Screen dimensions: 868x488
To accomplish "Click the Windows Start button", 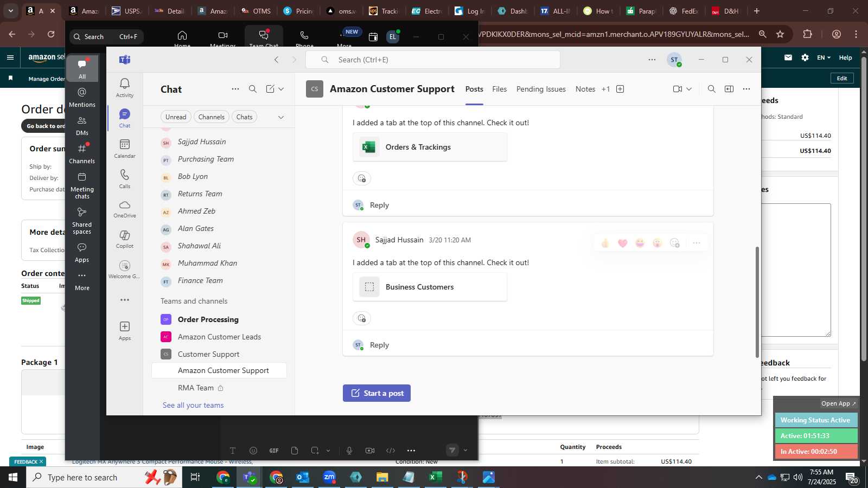I will [x=13, y=477].
